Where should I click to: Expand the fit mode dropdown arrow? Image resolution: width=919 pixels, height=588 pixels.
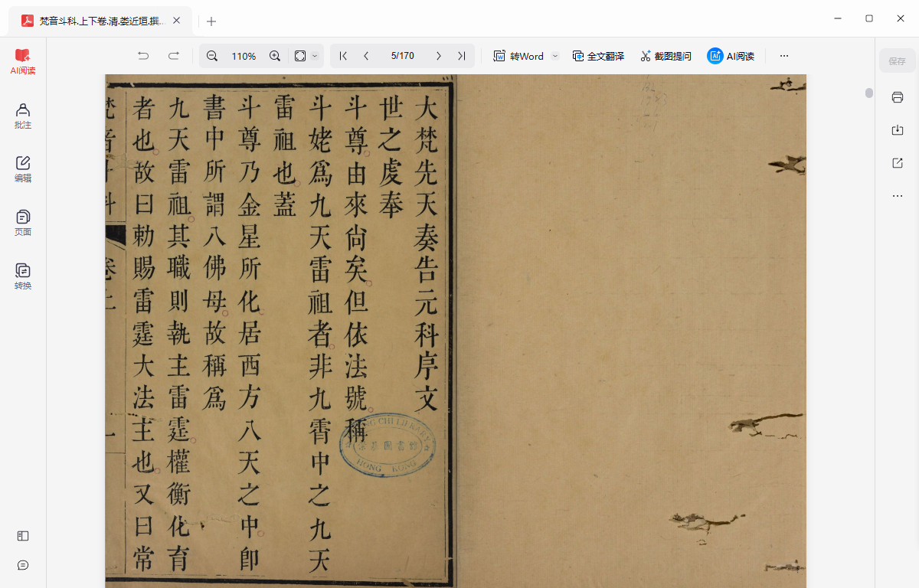pos(315,56)
